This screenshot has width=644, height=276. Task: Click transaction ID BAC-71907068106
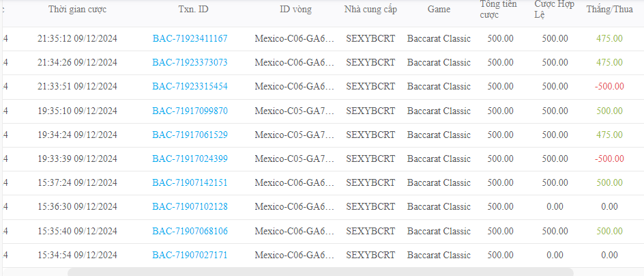coord(190,231)
